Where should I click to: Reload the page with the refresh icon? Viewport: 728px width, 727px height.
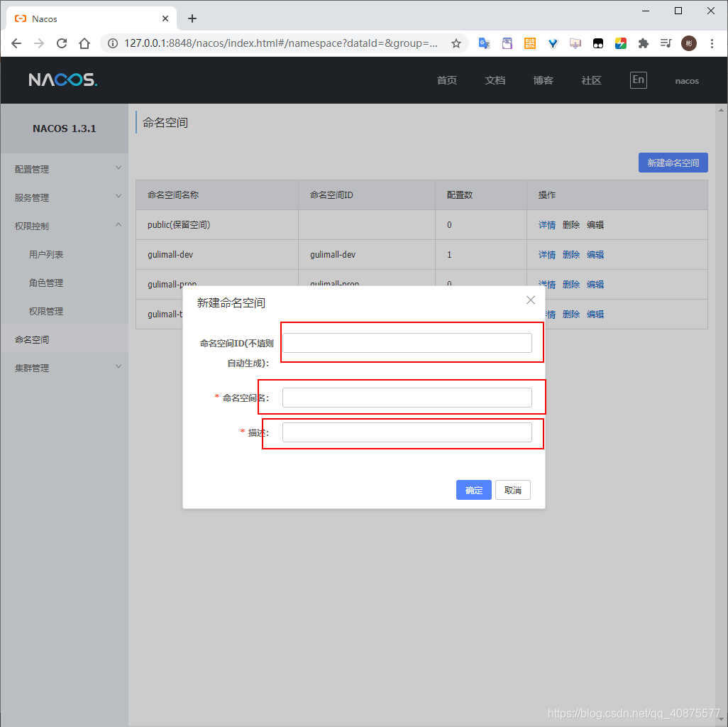coord(62,43)
